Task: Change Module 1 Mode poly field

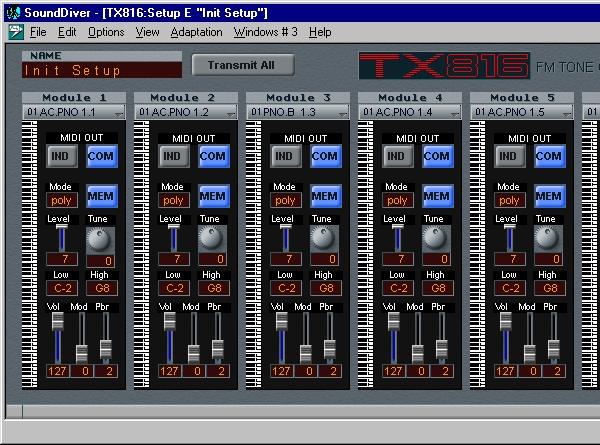Action: pos(62,200)
